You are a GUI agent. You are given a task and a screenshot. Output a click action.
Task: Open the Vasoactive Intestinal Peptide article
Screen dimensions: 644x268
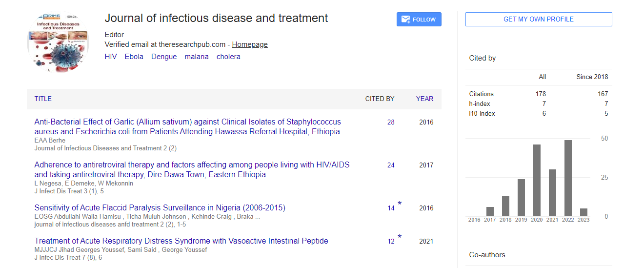[x=181, y=241]
